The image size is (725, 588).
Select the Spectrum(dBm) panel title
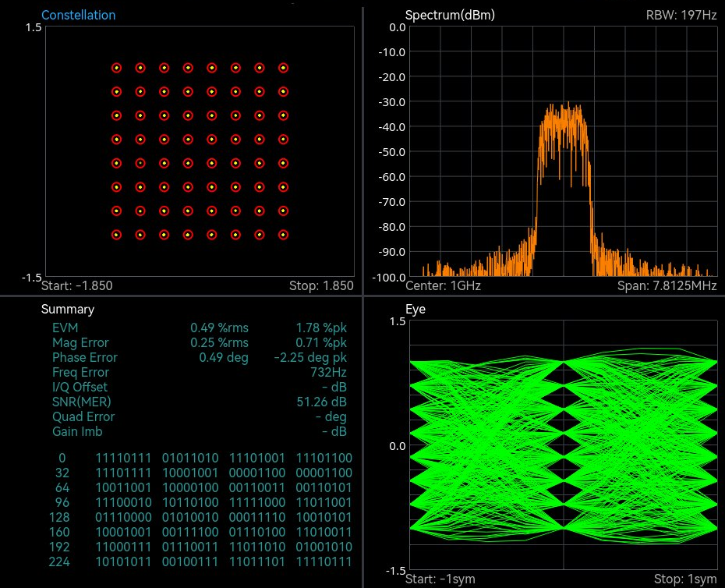click(x=450, y=15)
